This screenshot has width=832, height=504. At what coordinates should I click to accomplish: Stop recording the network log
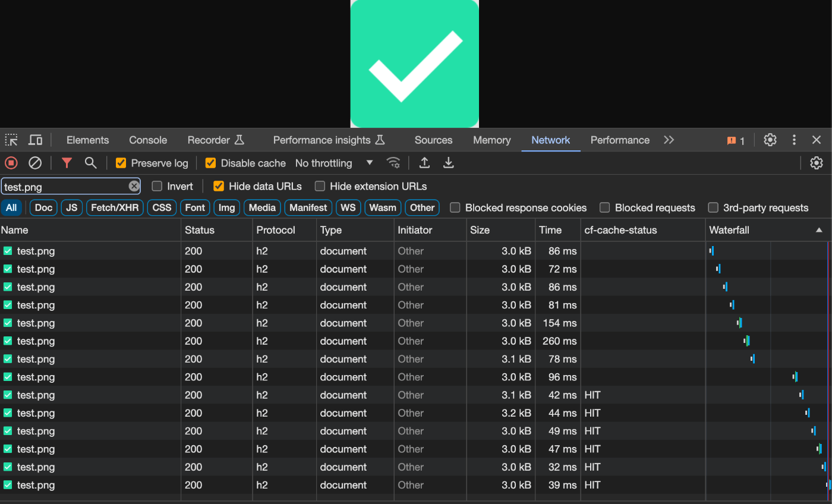pos(11,162)
